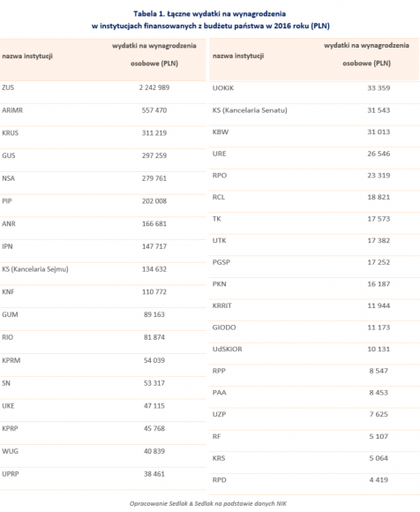The height and width of the screenshot is (512, 420).
Task: Click the KRUS value 311 219
Action: point(154,133)
